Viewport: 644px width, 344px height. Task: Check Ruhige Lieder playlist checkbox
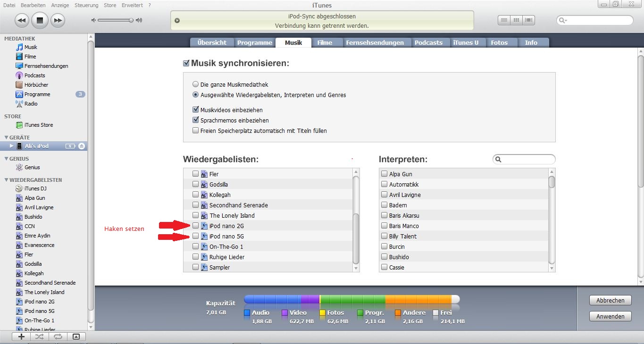click(195, 257)
